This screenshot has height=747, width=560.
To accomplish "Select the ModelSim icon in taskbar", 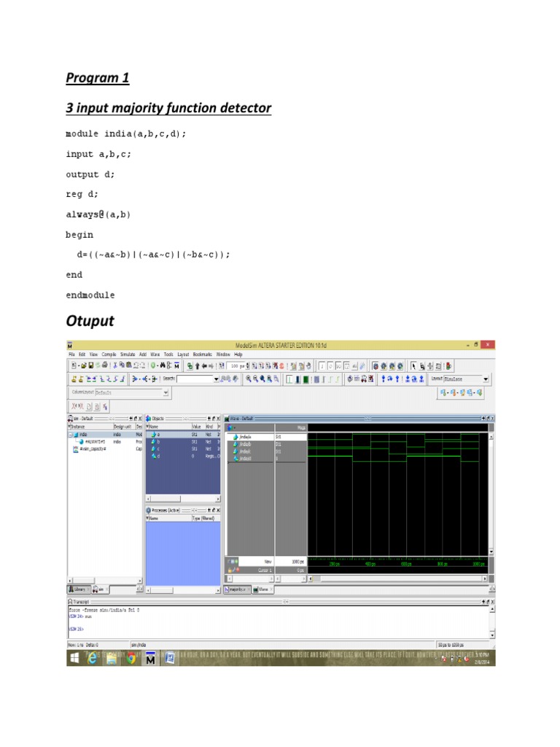I will pyautogui.click(x=150, y=659).
